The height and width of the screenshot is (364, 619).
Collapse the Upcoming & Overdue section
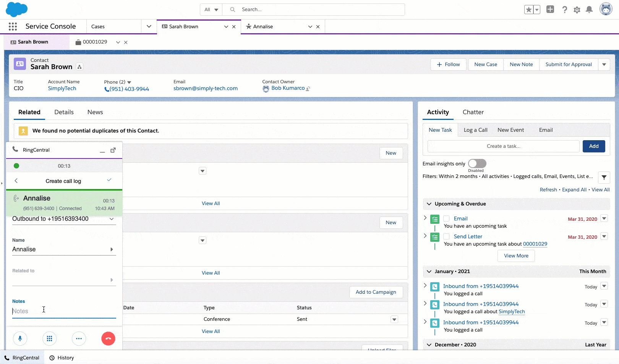[429, 204]
